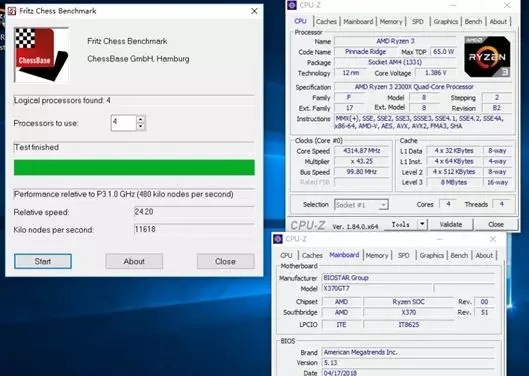
Task: Open the Memory tab in the top CPU-Z window
Action: 391,22
